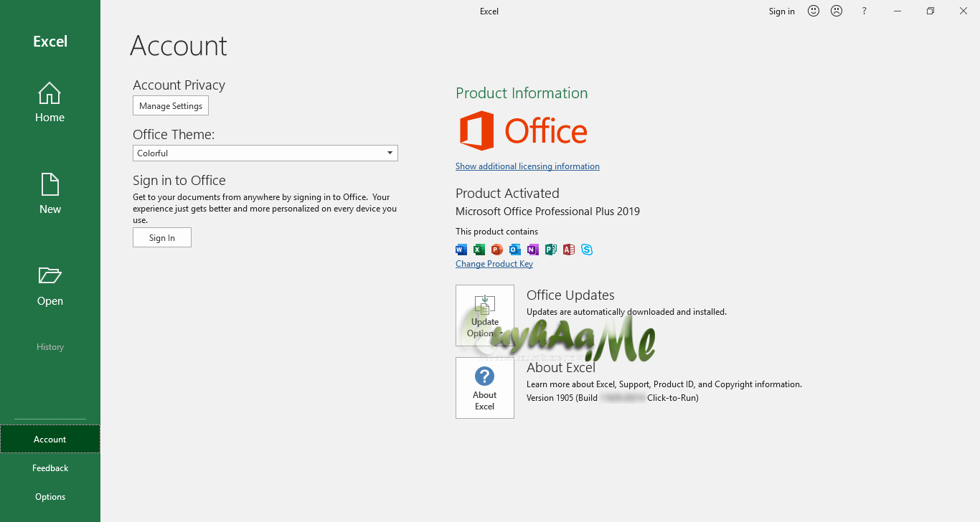Click the OneNote app icon

point(533,250)
